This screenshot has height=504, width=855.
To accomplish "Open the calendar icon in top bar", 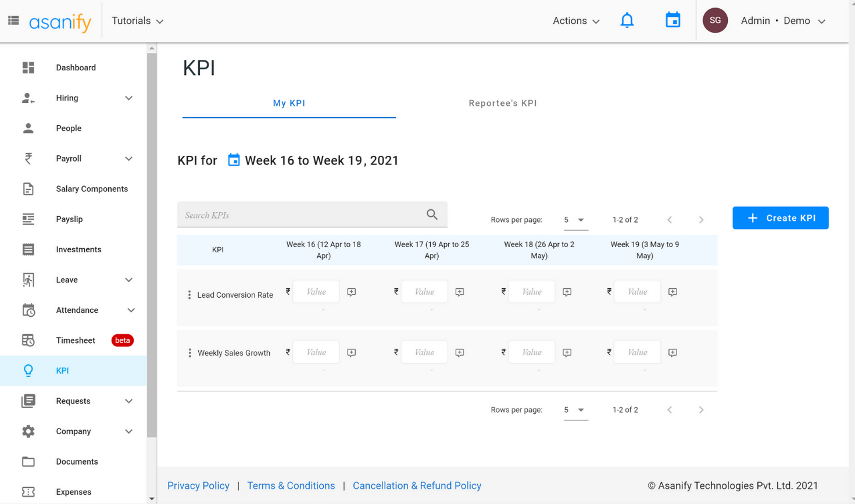I will [672, 20].
